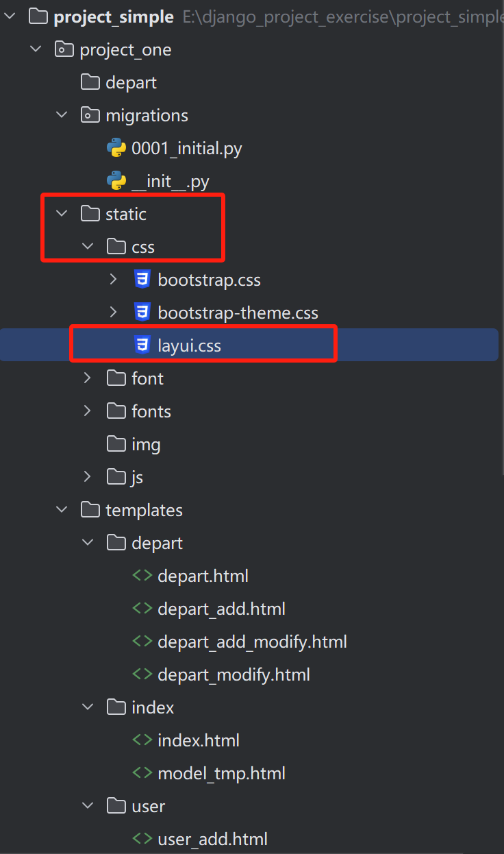504x854 pixels.
Task: Select user_add.html file
Action: tap(212, 839)
